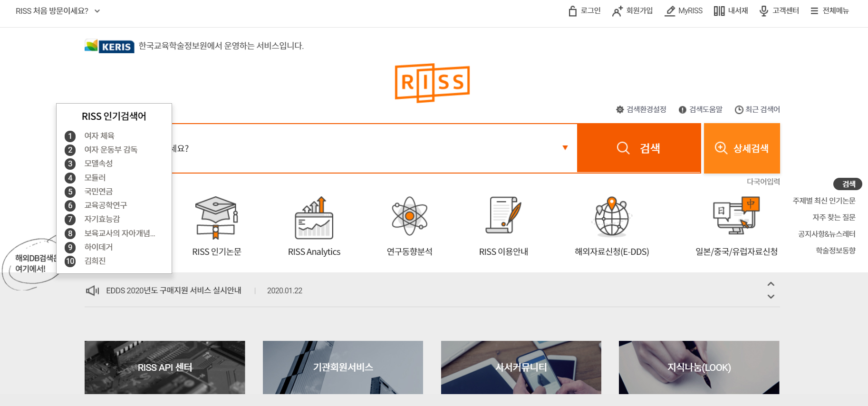The width and height of the screenshot is (868, 406).
Task: Click the RISS orange logo
Action: pyautogui.click(x=432, y=83)
